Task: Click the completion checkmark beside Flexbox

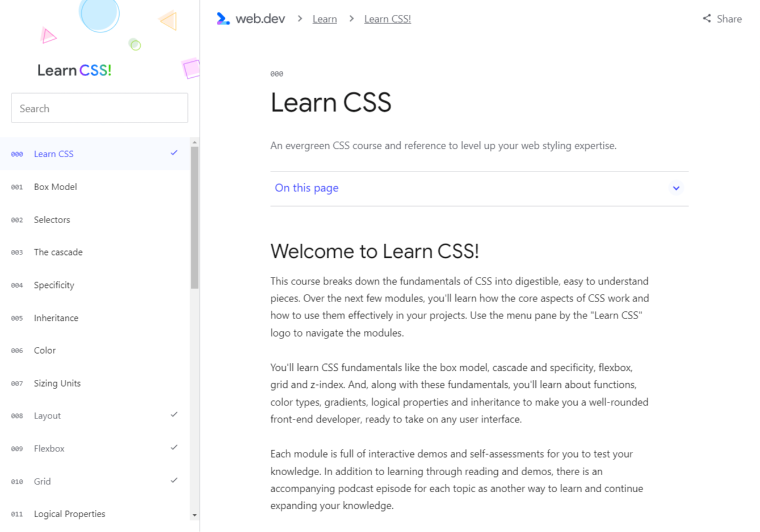Action: [x=174, y=447]
